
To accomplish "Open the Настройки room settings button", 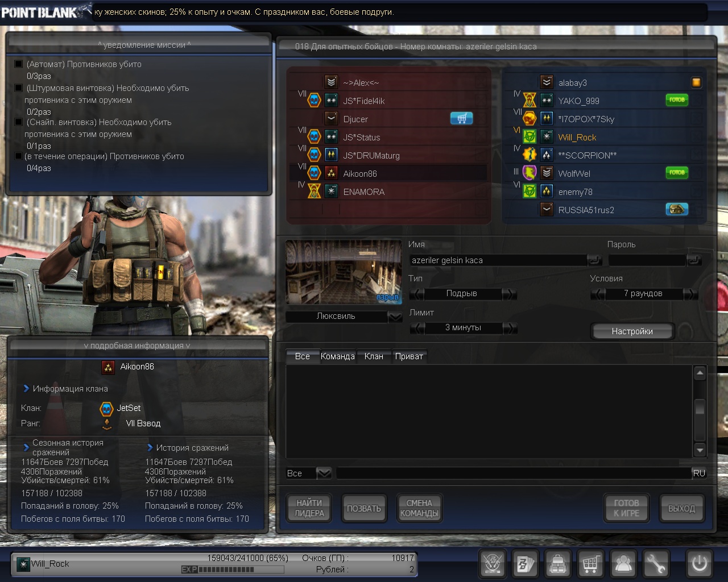I will tap(632, 331).
